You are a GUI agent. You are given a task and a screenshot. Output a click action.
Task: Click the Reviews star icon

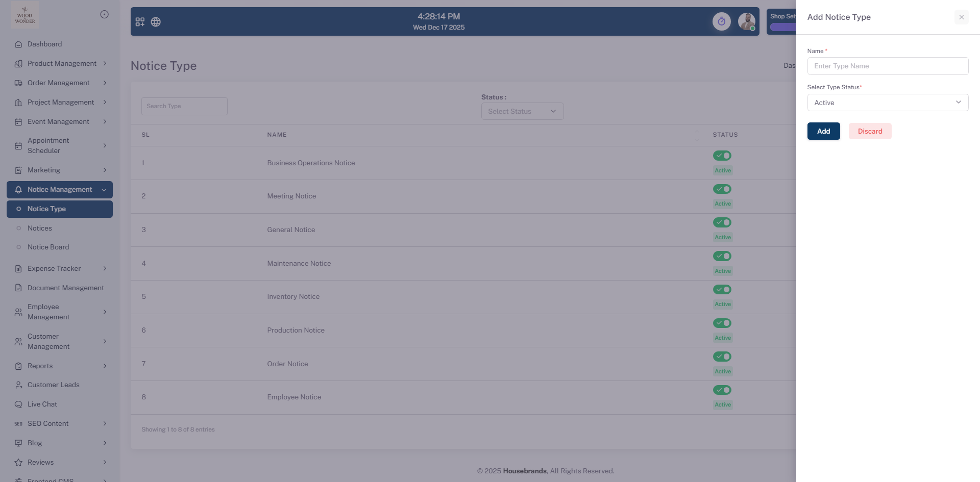[x=18, y=463]
